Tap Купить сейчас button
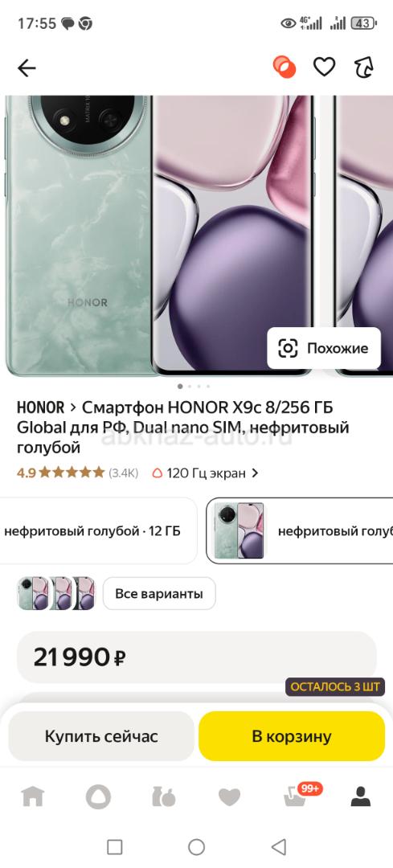The image size is (393, 868). click(x=101, y=736)
